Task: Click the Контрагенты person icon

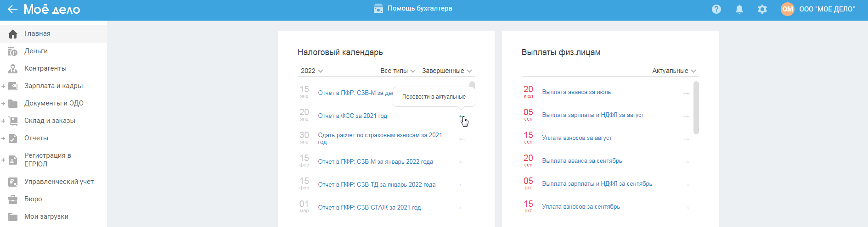Action: [x=13, y=69]
